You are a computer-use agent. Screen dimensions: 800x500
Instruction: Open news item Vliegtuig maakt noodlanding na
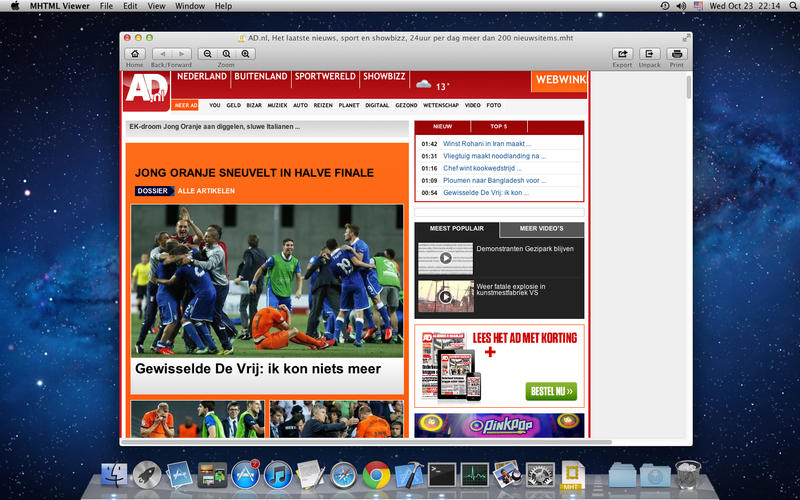point(494,156)
